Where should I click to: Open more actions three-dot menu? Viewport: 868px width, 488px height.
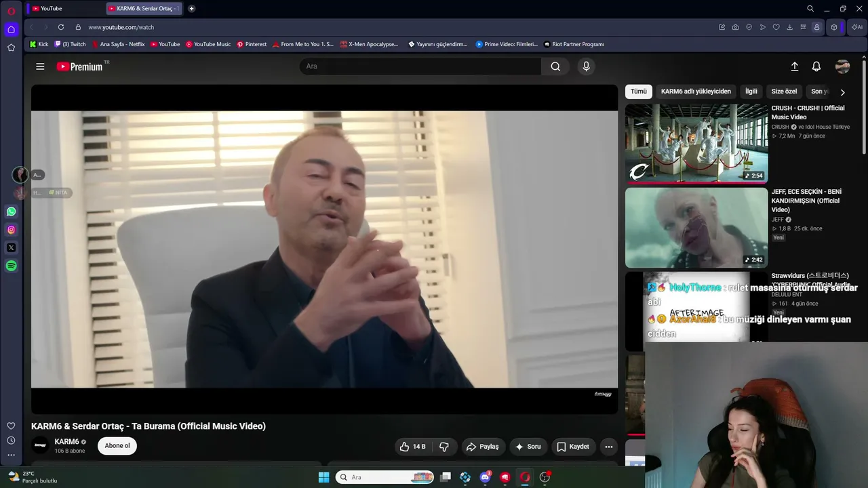point(609,447)
